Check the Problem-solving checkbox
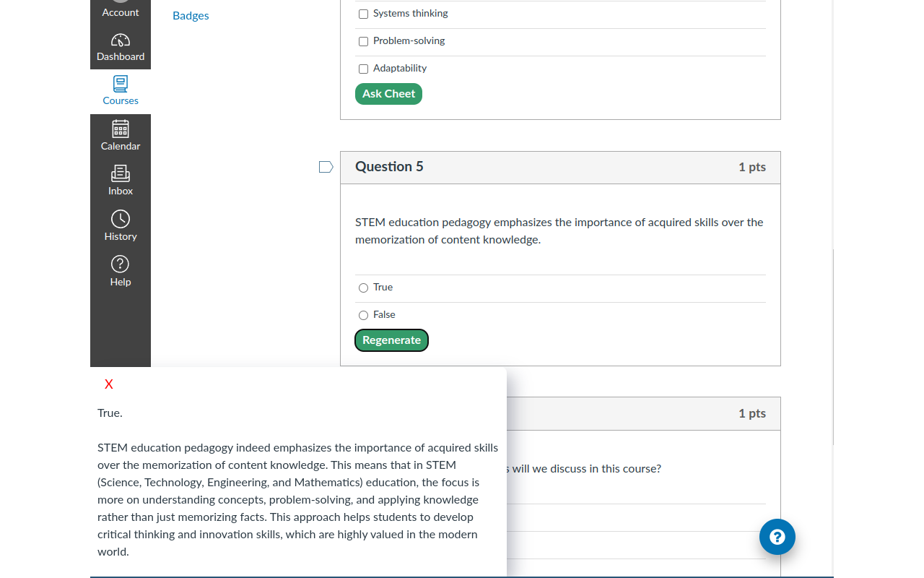The width and height of the screenshot is (924, 578). pyautogui.click(x=364, y=41)
